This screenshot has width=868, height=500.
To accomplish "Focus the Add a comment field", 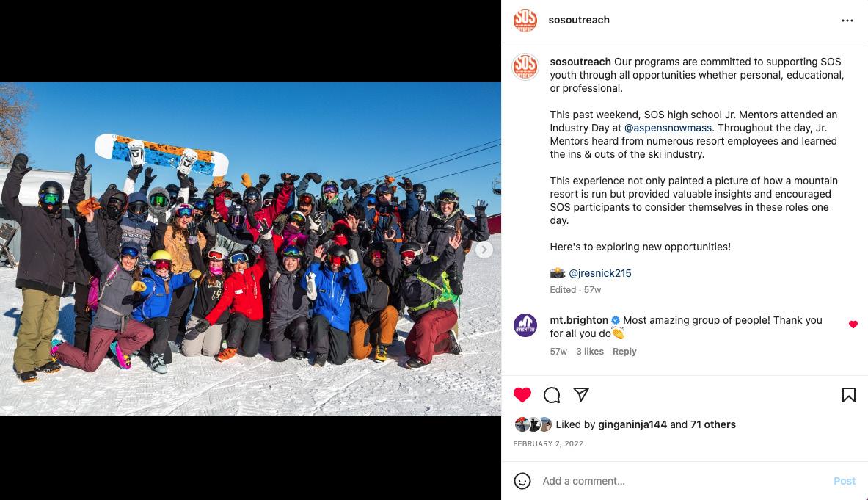I will click(684, 481).
